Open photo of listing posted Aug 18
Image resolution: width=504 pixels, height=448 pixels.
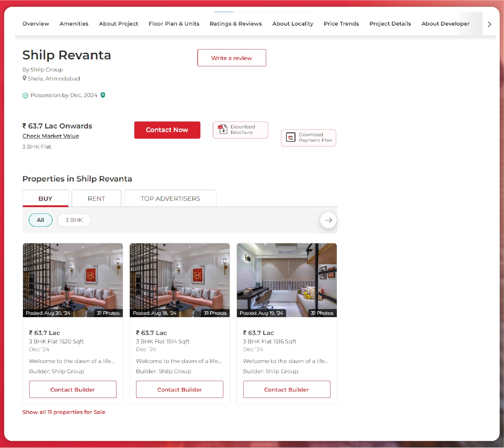click(180, 280)
